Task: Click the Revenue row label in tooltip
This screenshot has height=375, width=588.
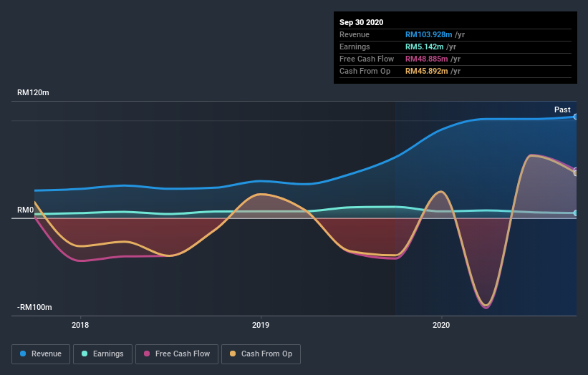Action: point(355,34)
